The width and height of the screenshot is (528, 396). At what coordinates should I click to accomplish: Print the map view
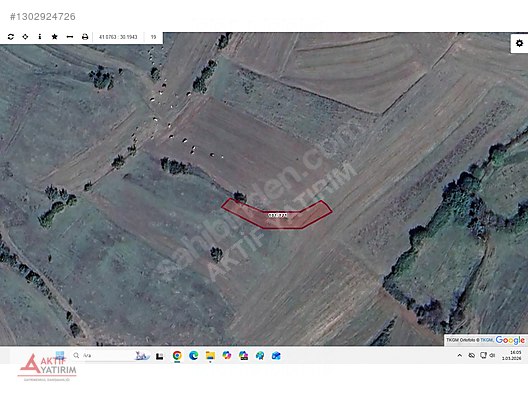[85, 37]
